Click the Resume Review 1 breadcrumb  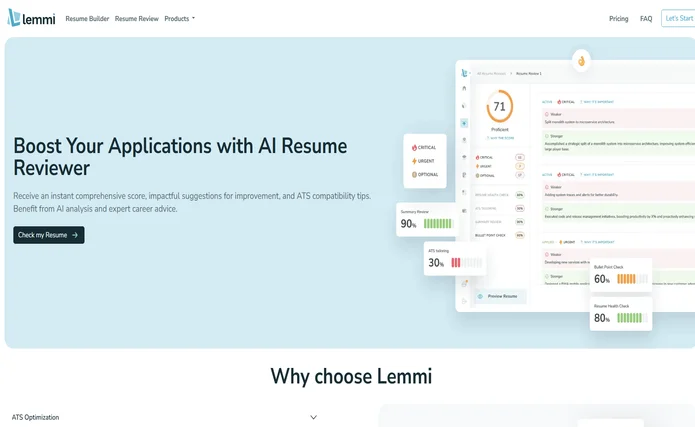pyautogui.click(x=528, y=74)
